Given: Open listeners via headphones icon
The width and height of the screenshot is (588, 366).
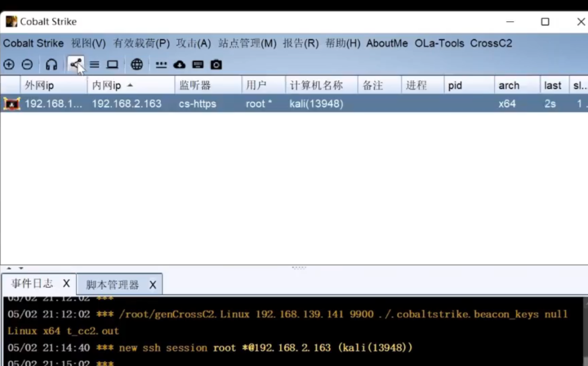Looking at the screenshot, I should (51, 64).
